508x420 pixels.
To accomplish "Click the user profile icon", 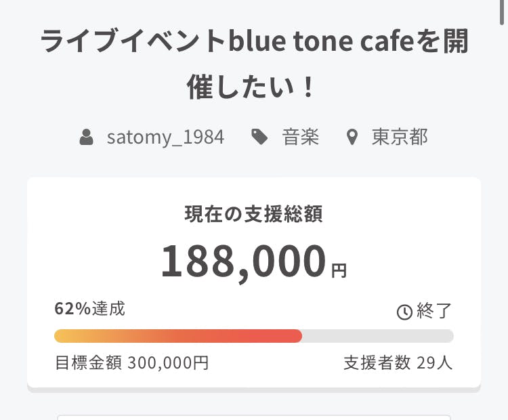I will coord(86,138).
